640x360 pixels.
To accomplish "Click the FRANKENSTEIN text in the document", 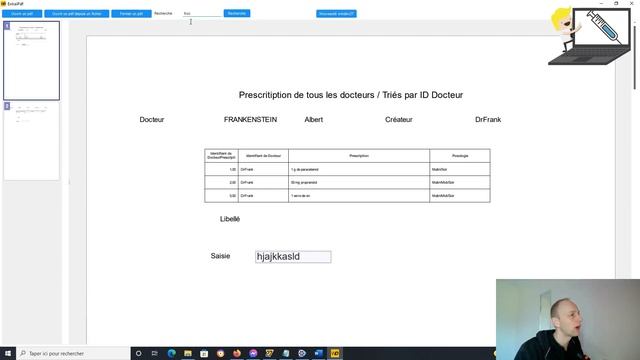I will (250, 120).
